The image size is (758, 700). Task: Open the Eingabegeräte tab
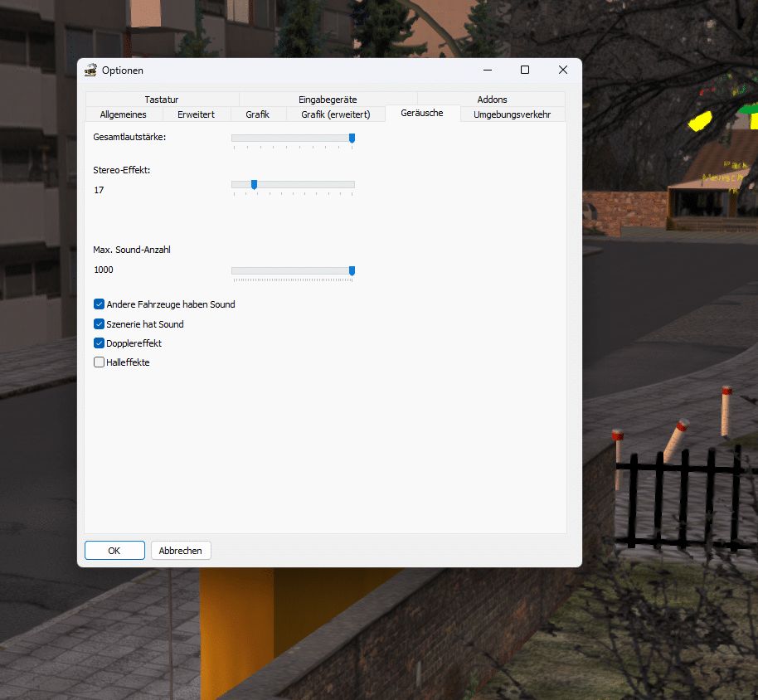pos(328,100)
